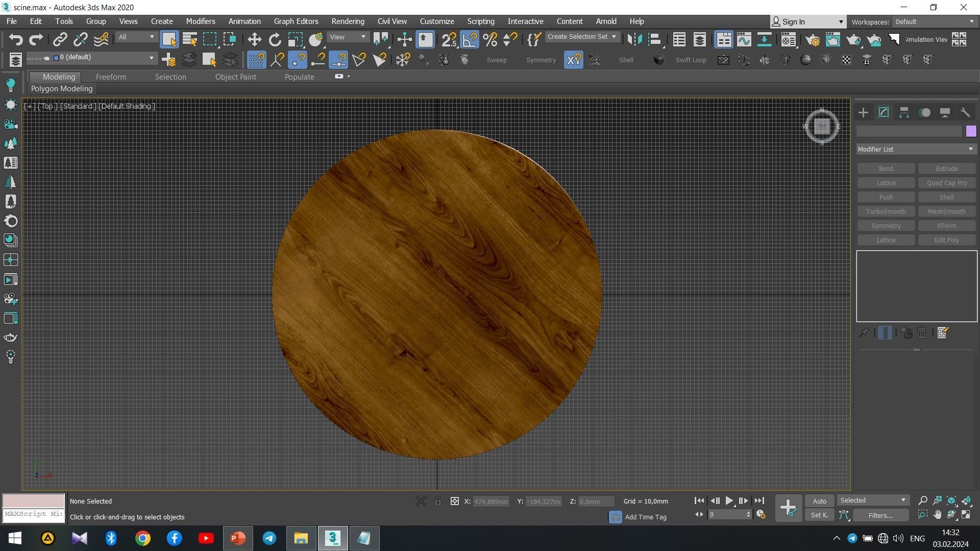Click the purple object color swatch
The height and width of the screenshot is (551, 980).
click(971, 131)
